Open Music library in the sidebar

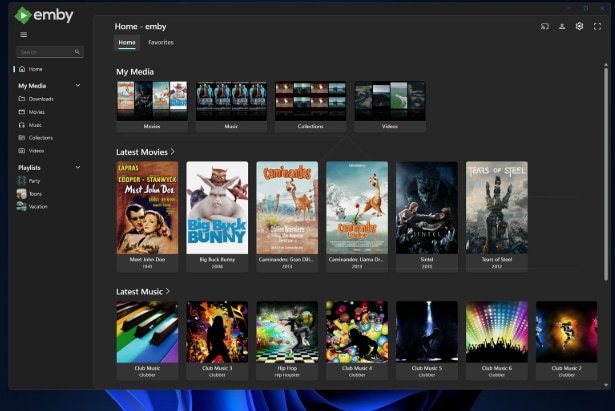click(x=35, y=125)
